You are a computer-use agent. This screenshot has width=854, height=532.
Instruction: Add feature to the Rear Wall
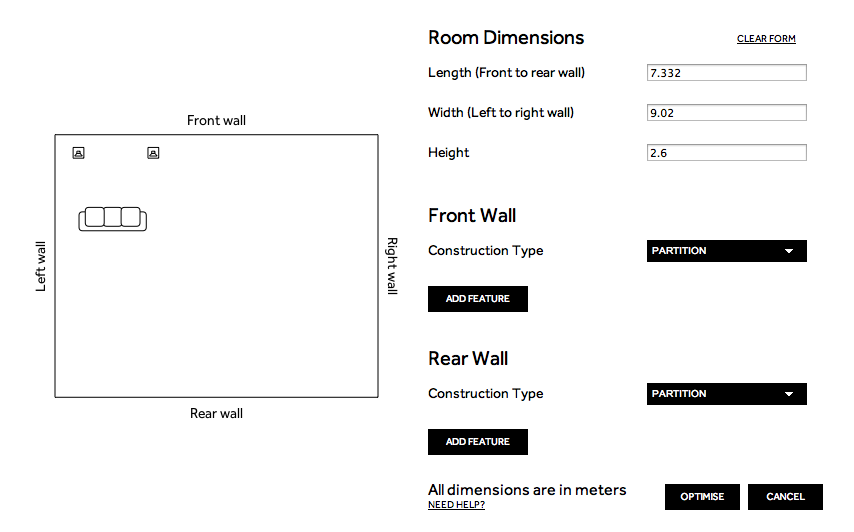(478, 442)
